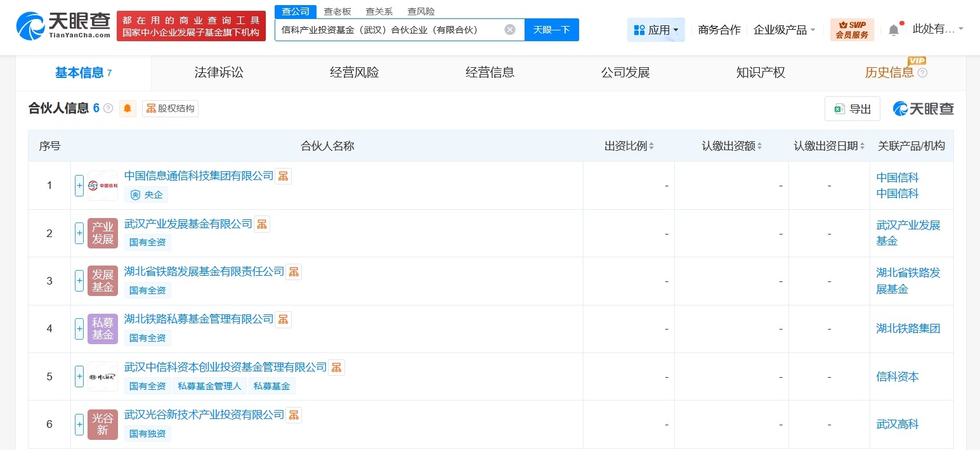Open the 武汉高科 link
The image size is (980, 450).
897,424
